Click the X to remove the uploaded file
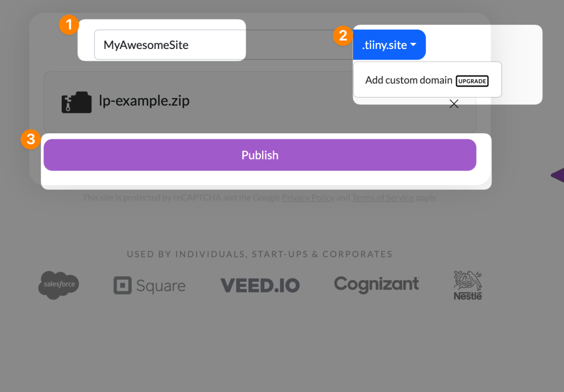564x392 pixels. pyautogui.click(x=453, y=104)
